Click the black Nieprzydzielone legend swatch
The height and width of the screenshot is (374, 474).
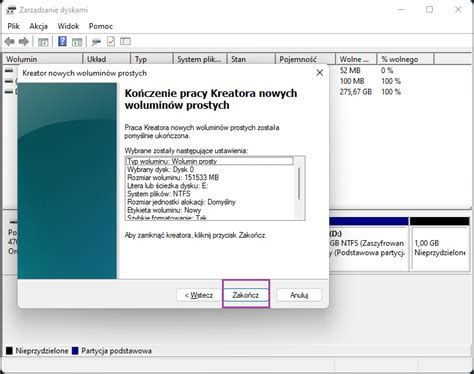tap(9, 351)
